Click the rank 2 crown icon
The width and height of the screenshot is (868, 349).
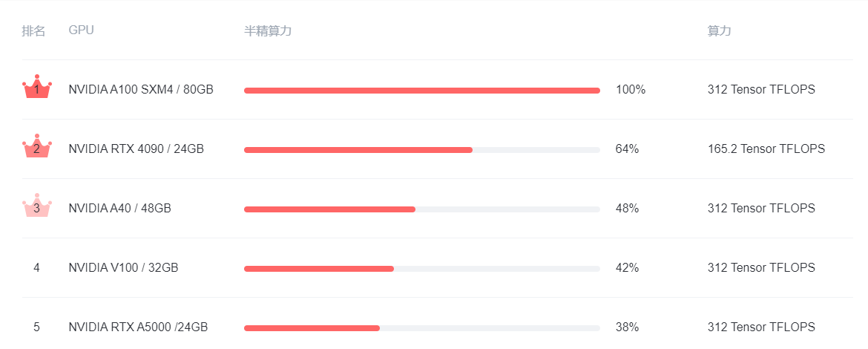click(x=36, y=148)
